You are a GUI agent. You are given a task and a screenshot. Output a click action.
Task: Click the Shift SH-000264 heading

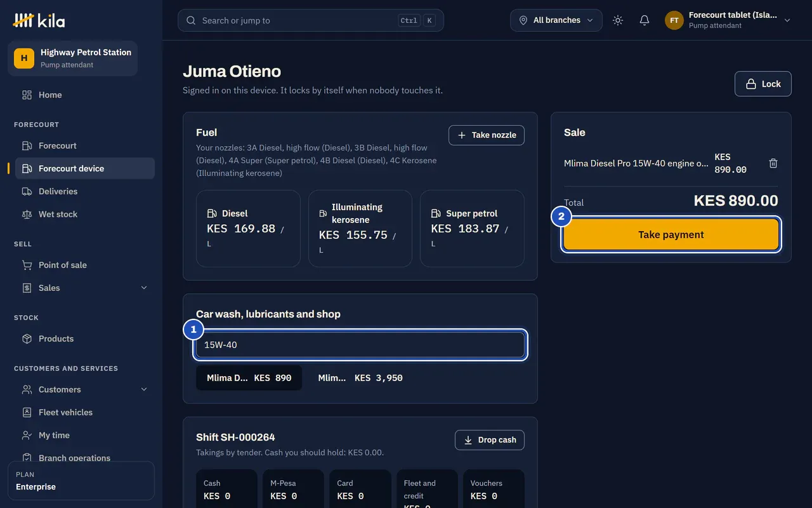[x=235, y=438]
